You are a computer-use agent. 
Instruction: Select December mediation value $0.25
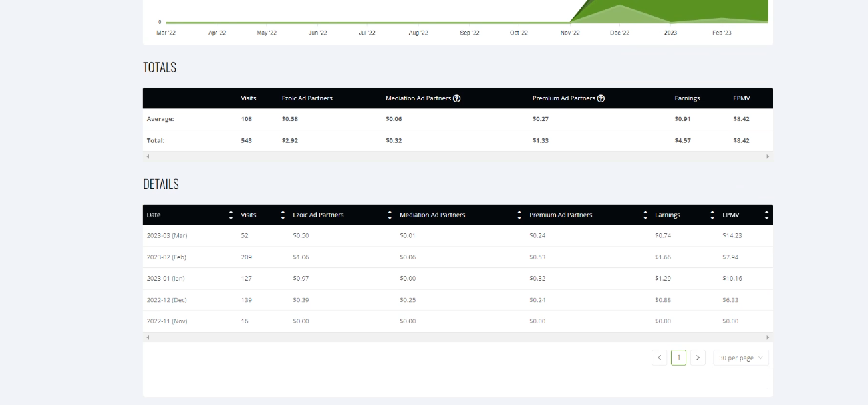coord(408,300)
